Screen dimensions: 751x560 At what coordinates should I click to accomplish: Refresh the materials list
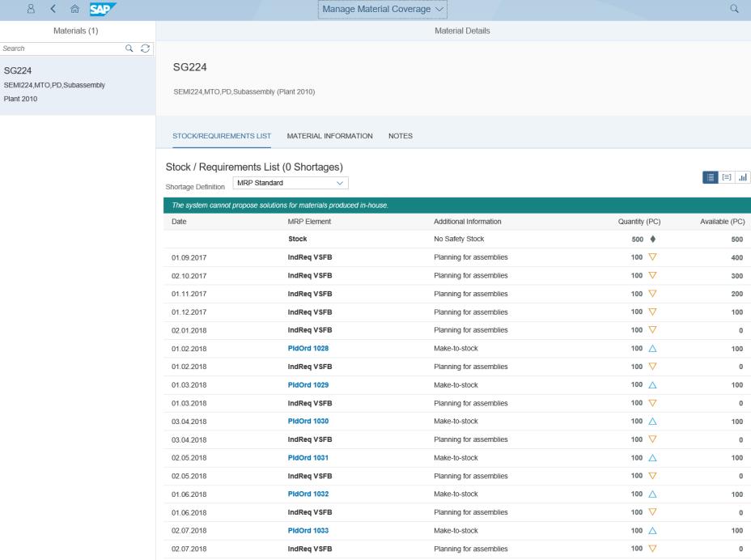[145, 49]
